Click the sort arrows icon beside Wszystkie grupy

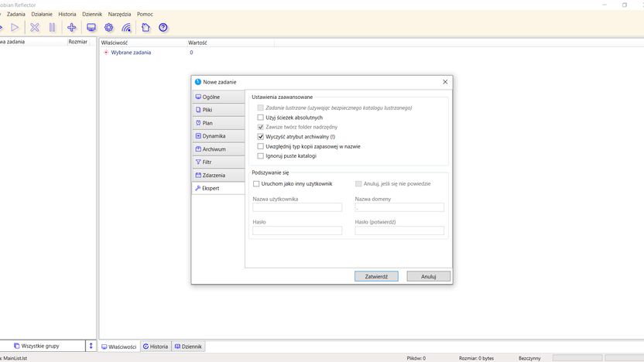point(91,346)
